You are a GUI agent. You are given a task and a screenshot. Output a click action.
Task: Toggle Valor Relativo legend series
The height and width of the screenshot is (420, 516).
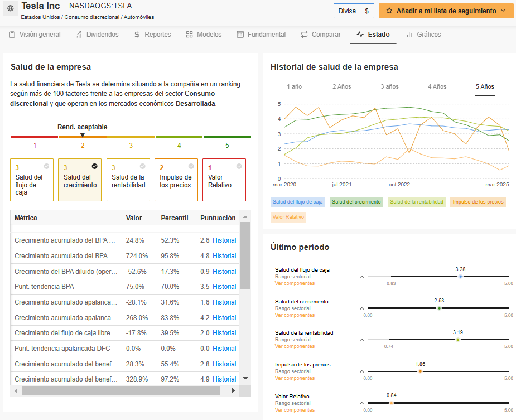pos(288,217)
